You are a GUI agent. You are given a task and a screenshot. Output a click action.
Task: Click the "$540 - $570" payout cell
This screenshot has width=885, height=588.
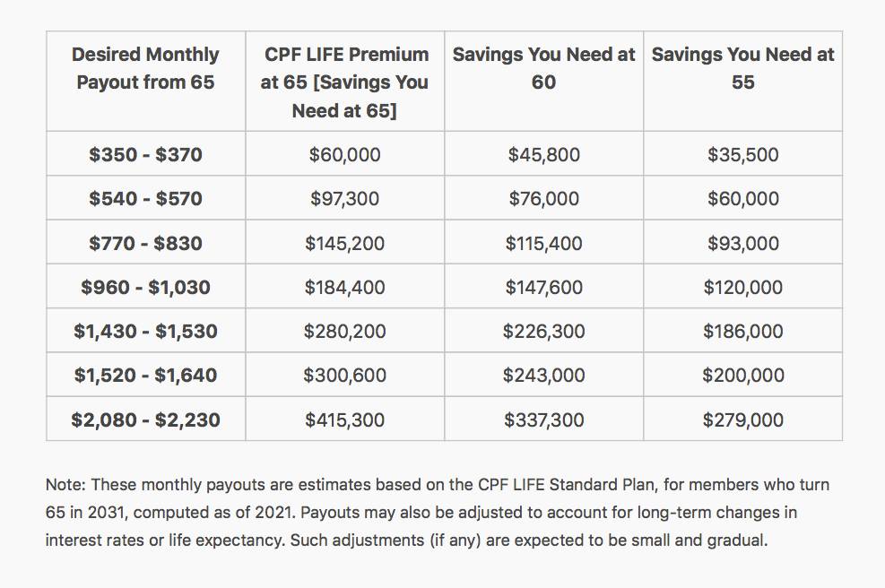coord(145,198)
